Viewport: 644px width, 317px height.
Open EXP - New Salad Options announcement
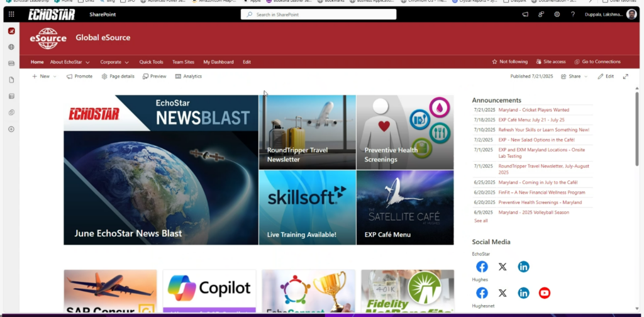(536, 140)
